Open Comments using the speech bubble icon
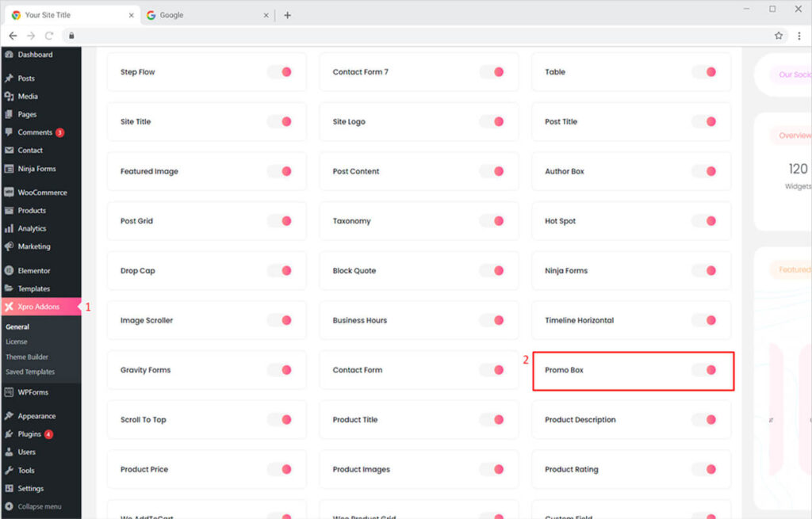This screenshot has height=519, width=812. pyautogui.click(x=9, y=132)
